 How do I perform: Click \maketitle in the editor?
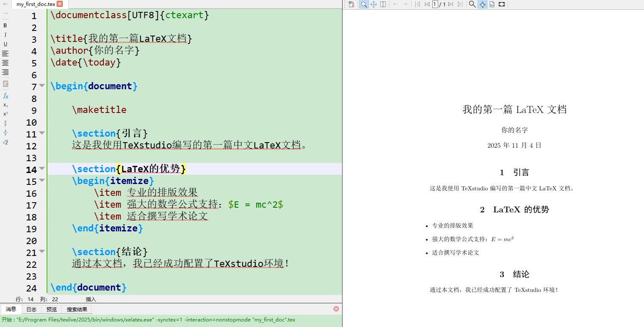[100, 110]
